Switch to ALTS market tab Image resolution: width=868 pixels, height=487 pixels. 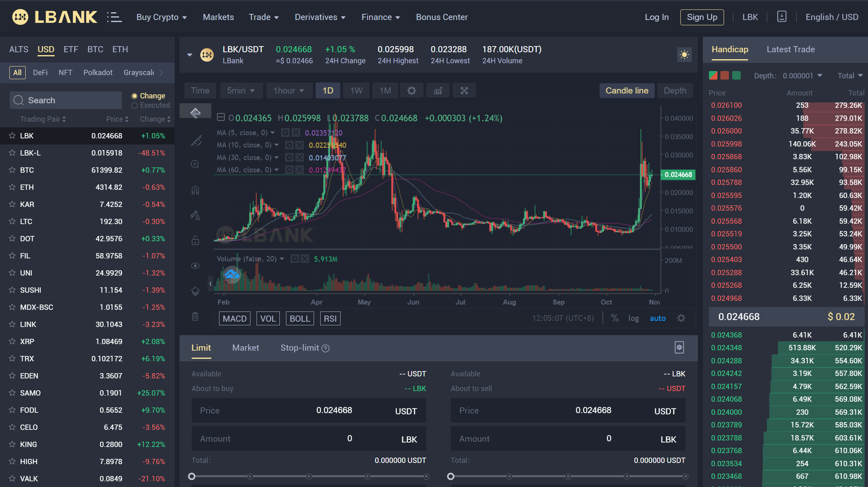coord(19,49)
